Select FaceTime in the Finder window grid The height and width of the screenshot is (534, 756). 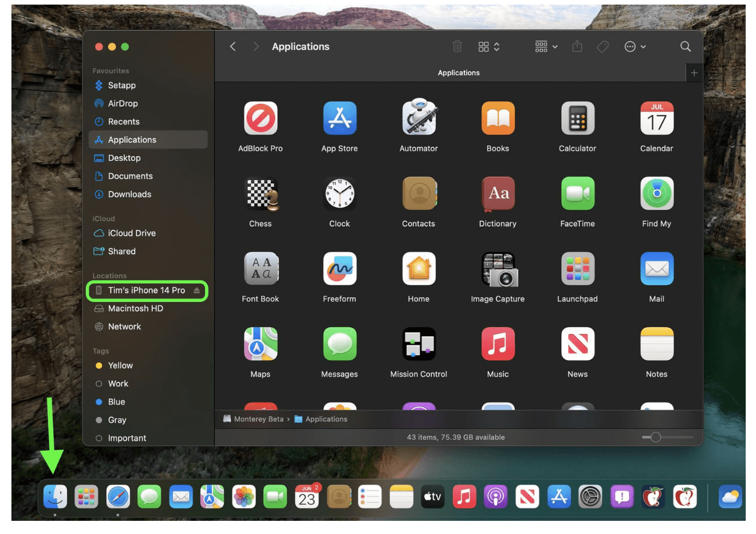(577, 194)
